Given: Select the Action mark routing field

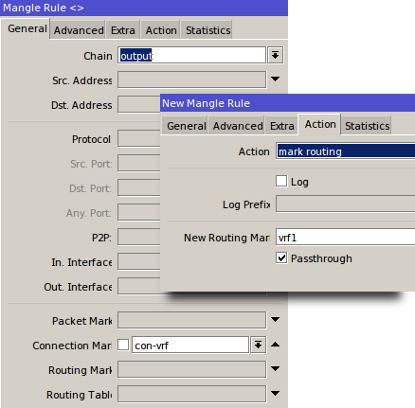Looking at the screenshot, I should (x=346, y=151).
